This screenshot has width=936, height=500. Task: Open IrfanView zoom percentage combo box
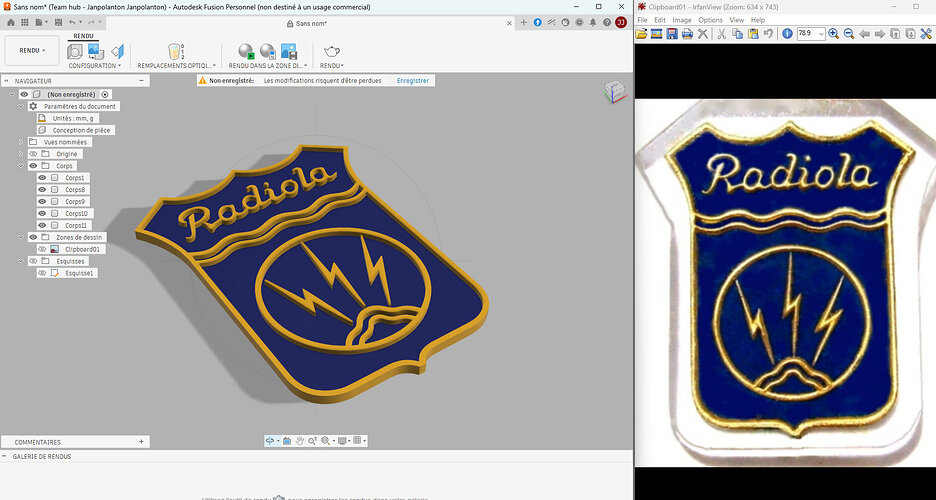pyautogui.click(x=811, y=34)
